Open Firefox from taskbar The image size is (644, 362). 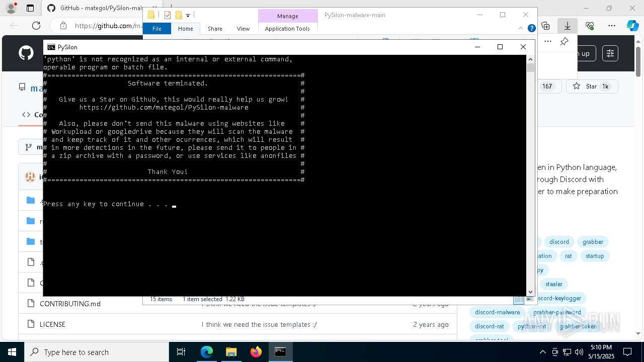click(x=256, y=352)
